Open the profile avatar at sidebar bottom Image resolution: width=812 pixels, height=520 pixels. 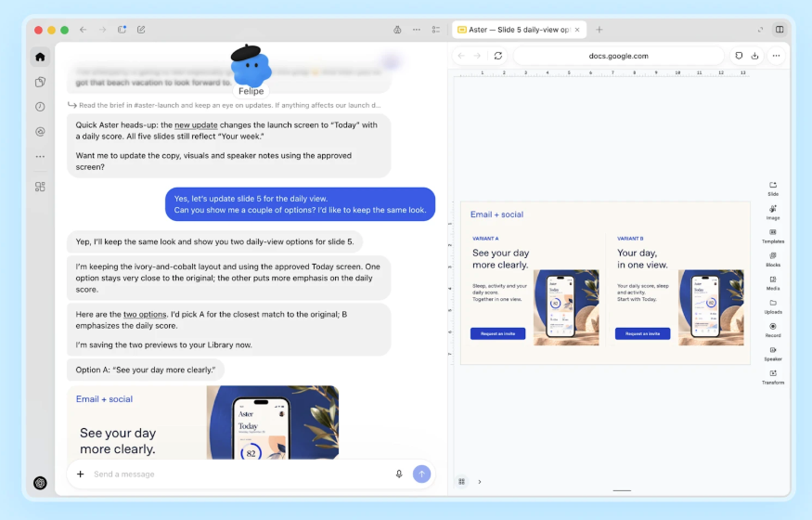tap(40, 483)
